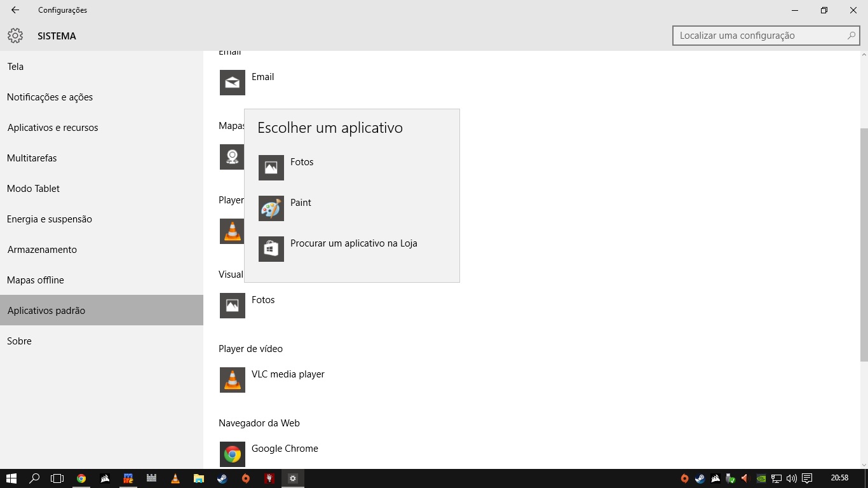Screen dimensions: 868x488
Task: Click the Store bag icon in the popup
Action: [x=271, y=249]
